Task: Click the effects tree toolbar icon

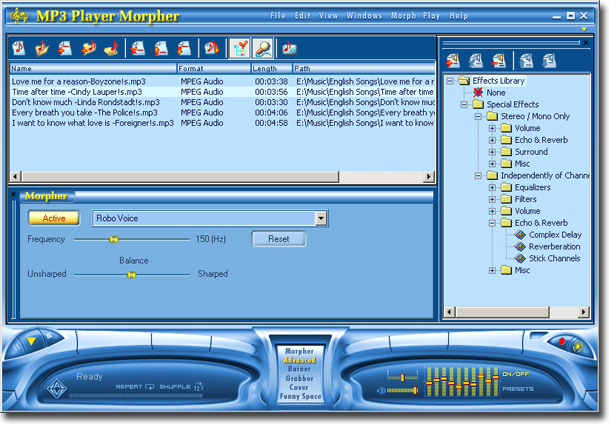Action: tap(239, 48)
